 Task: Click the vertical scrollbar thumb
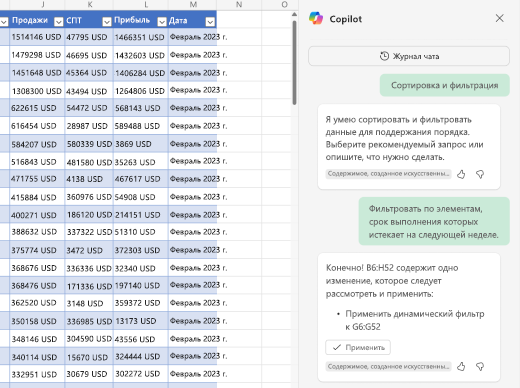294,63
